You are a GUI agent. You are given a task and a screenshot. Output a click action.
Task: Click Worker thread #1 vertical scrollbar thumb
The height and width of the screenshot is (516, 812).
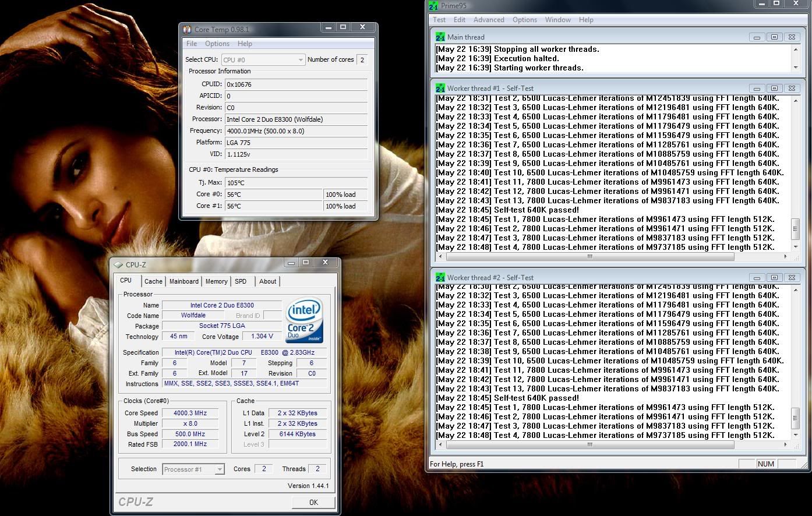796,229
